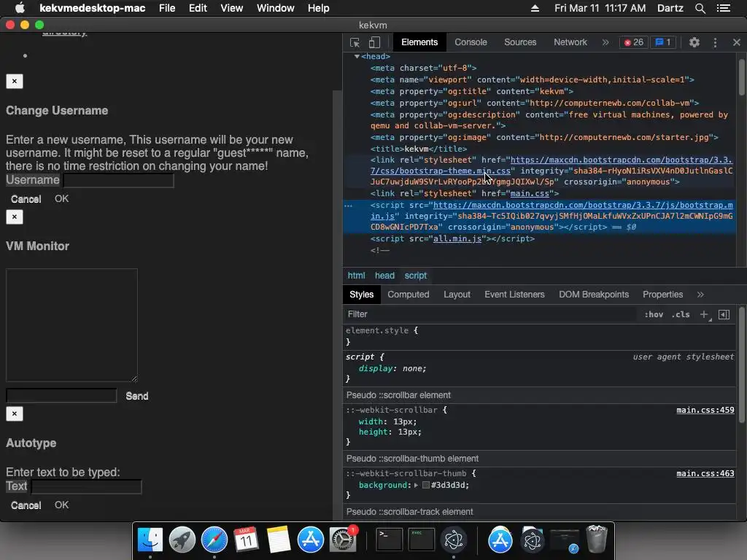Viewport: 747px width, 560px height.
Task: Show more DevTools panels chevron
Action: click(605, 42)
